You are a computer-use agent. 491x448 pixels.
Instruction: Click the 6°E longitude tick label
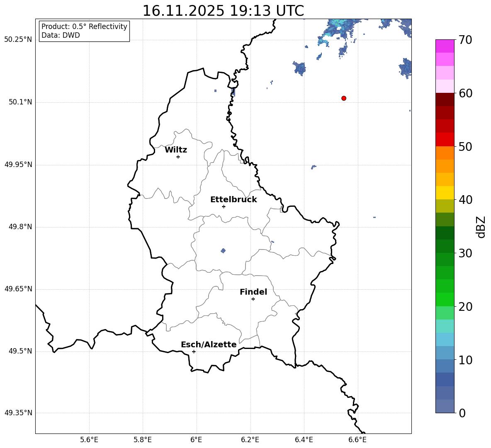click(196, 440)
